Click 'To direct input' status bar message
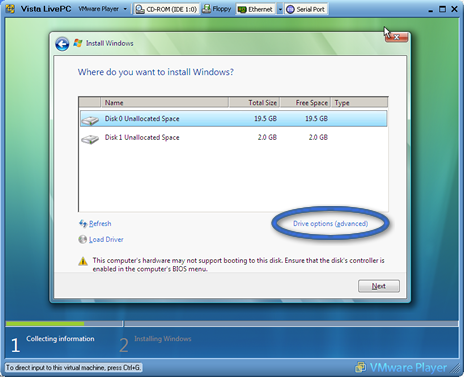Viewport: 464px width, 377px height. pos(74,368)
